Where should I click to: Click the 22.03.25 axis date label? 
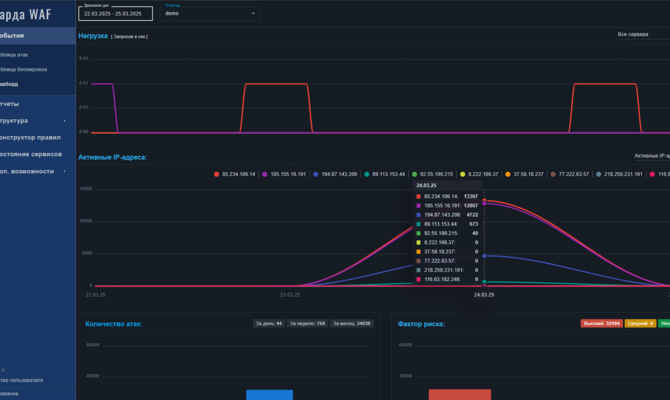click(95, 295)
